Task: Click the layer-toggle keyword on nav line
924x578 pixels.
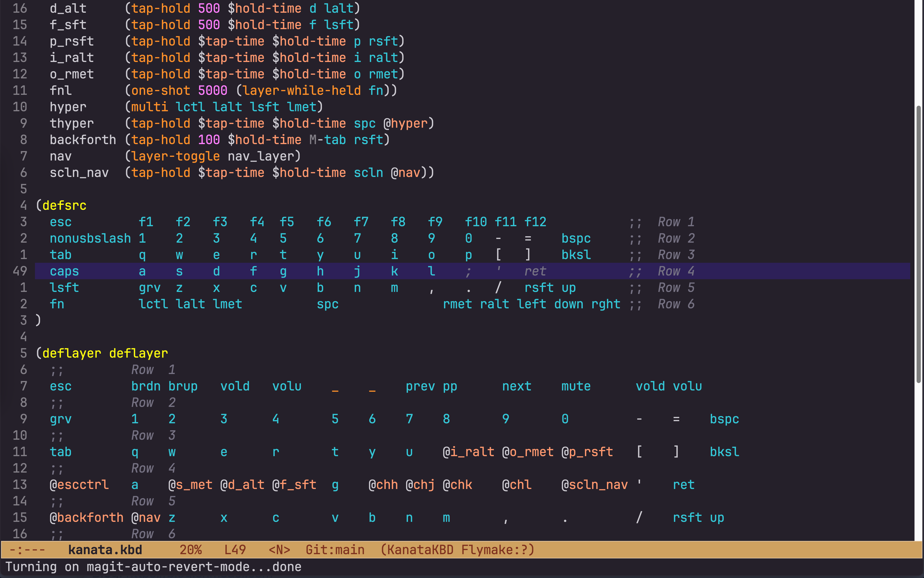Action: (x=175, y=156)
